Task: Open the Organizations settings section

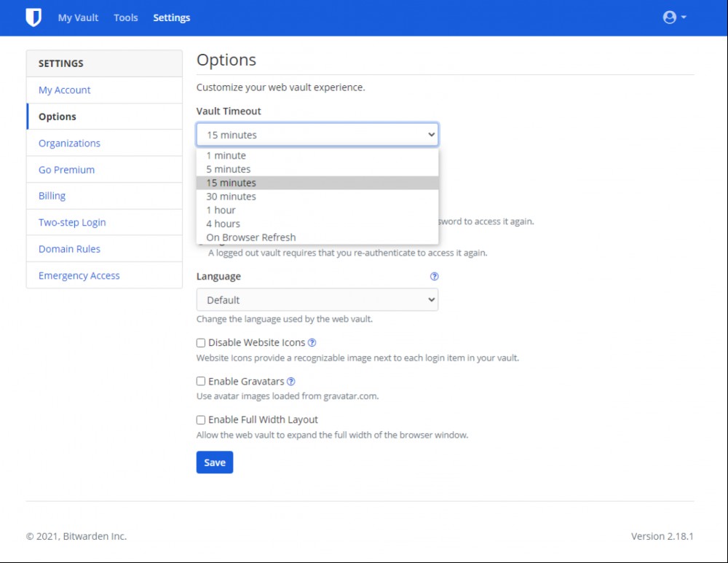Action: pos(104,143)
